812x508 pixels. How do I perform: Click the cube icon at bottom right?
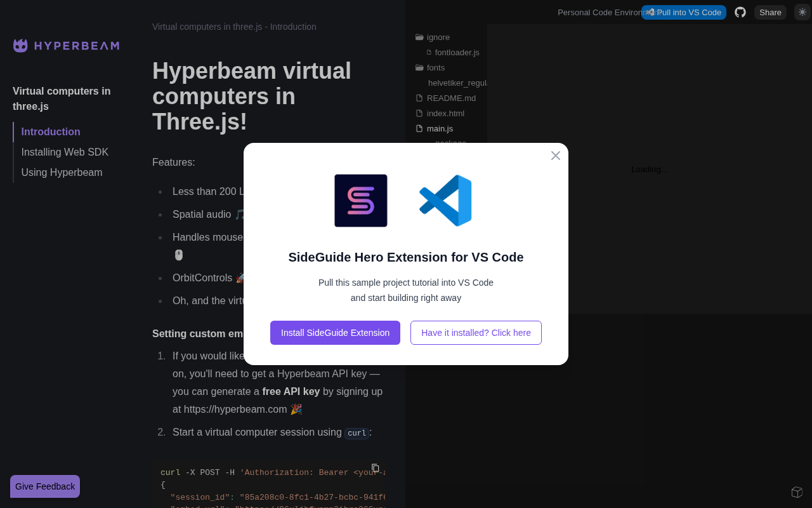pyautogui.click(x=797, y=492)
